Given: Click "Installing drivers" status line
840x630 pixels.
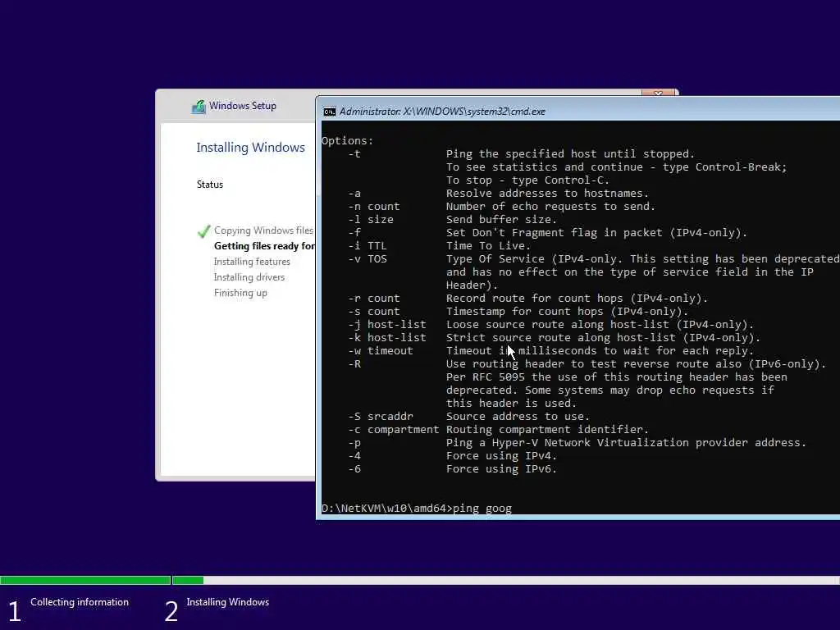Looking at the screenshot, I should [249, 277].
